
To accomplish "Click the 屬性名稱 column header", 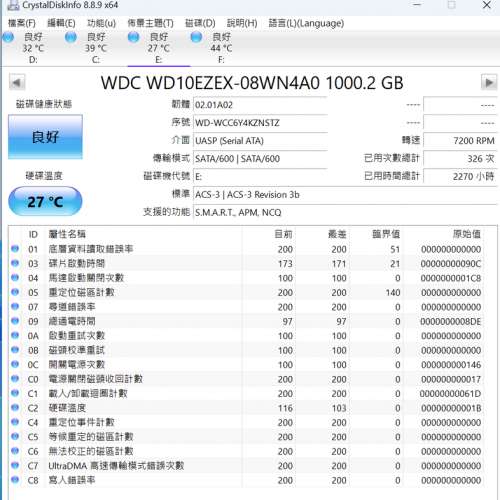I will 67,234.
